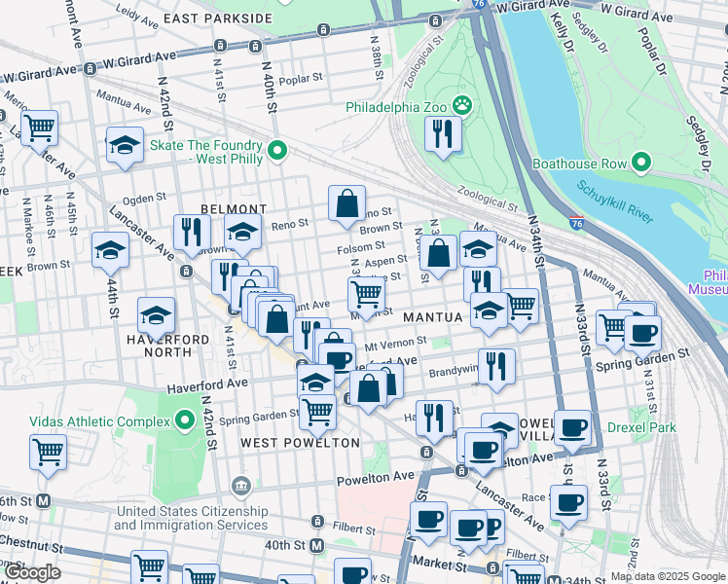This screenshot has height=584, width=728.
Task: Open the Philadelphia Zoo paw icon
Action: [x=462, y=106]
